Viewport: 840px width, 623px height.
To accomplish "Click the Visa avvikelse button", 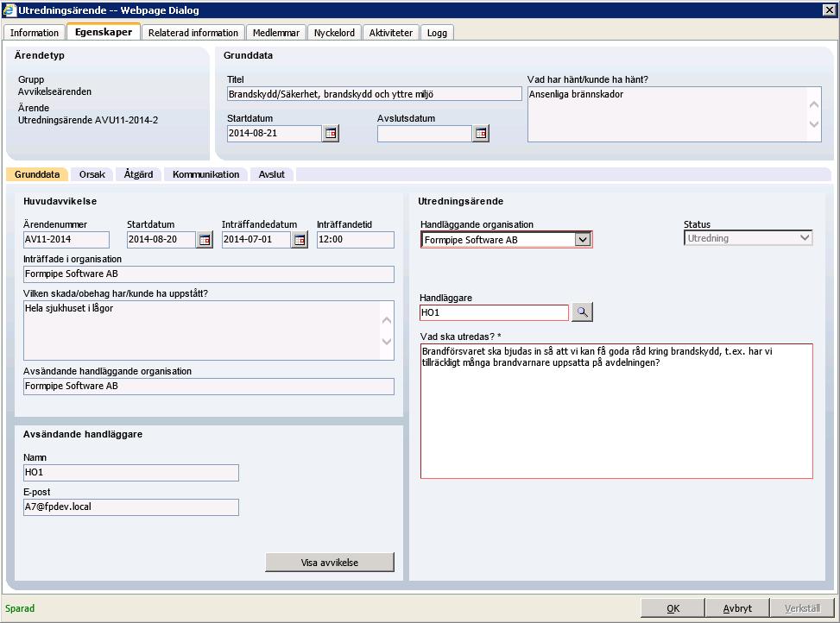I will (330, 562).
